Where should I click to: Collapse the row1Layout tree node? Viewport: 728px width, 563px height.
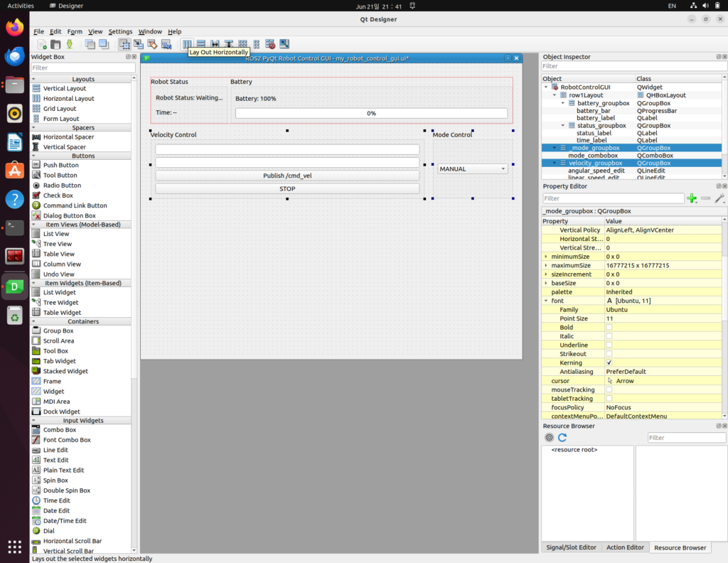[x=555, y=95]
